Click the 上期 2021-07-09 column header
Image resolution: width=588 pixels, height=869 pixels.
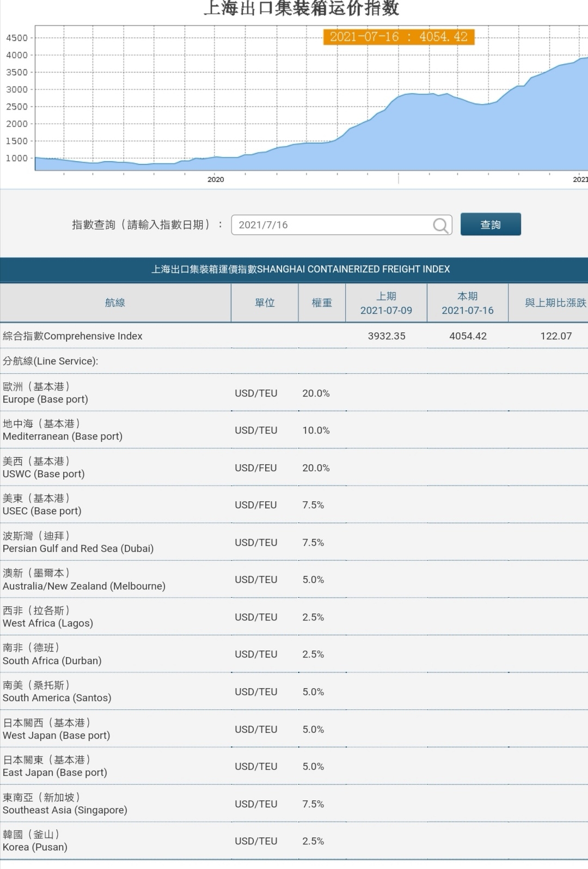click(x=386, y=303)
